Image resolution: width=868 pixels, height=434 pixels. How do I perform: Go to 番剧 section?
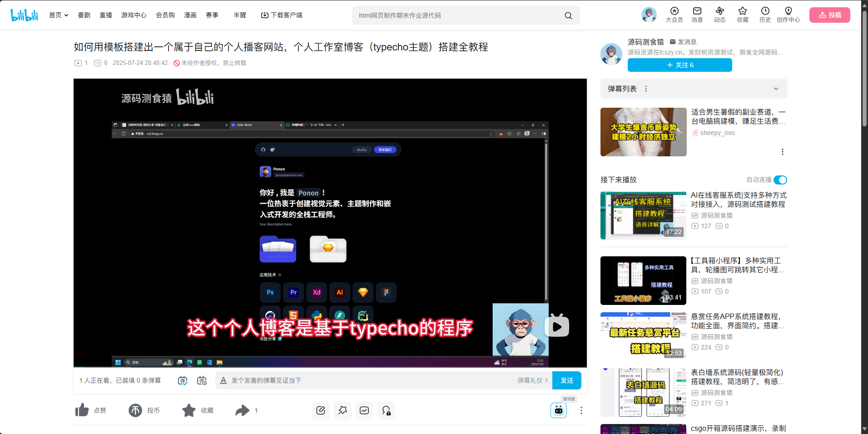(84, 15)
